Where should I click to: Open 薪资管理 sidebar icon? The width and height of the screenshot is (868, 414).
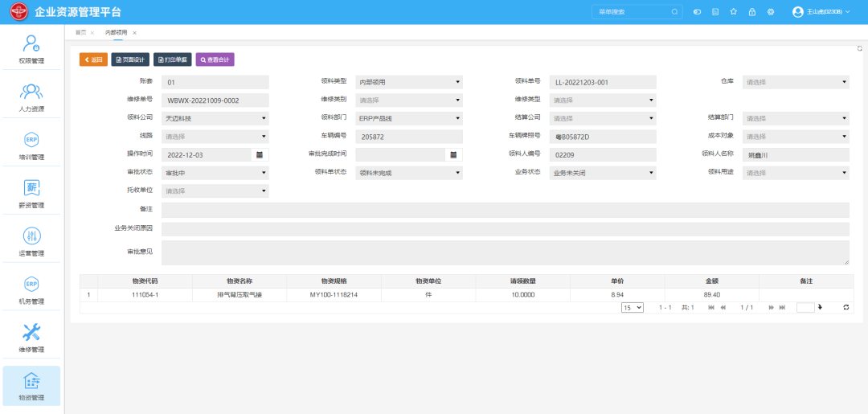[31, 193]
